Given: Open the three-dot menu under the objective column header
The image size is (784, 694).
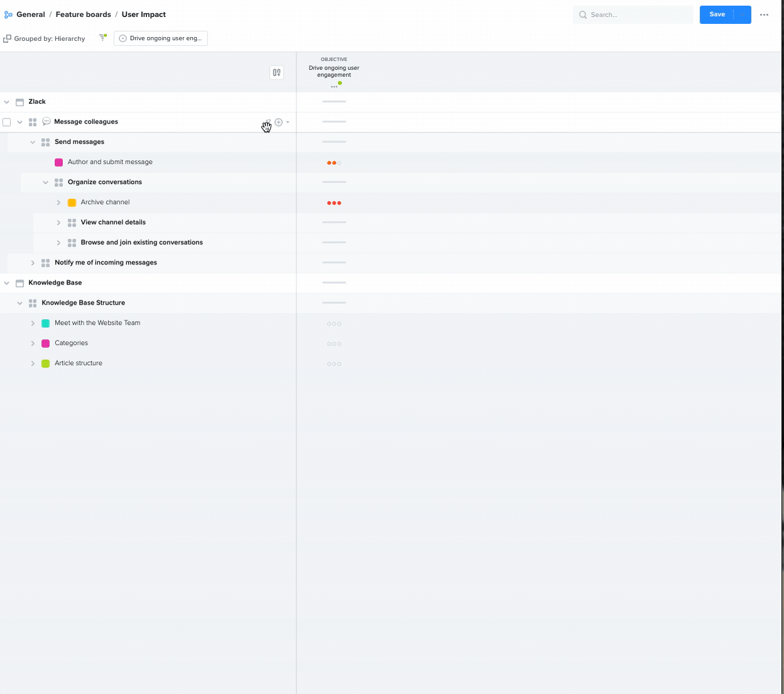Looking at the screenshot, I should (334, 87).
